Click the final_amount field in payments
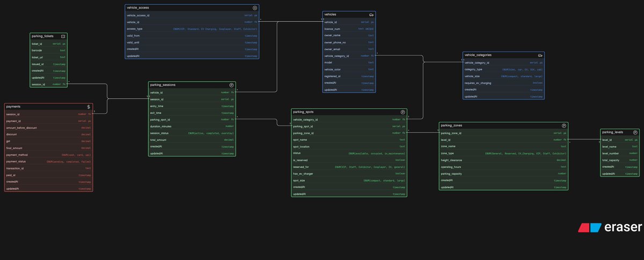The image size is (644, 260). click(x=48, y=148)
